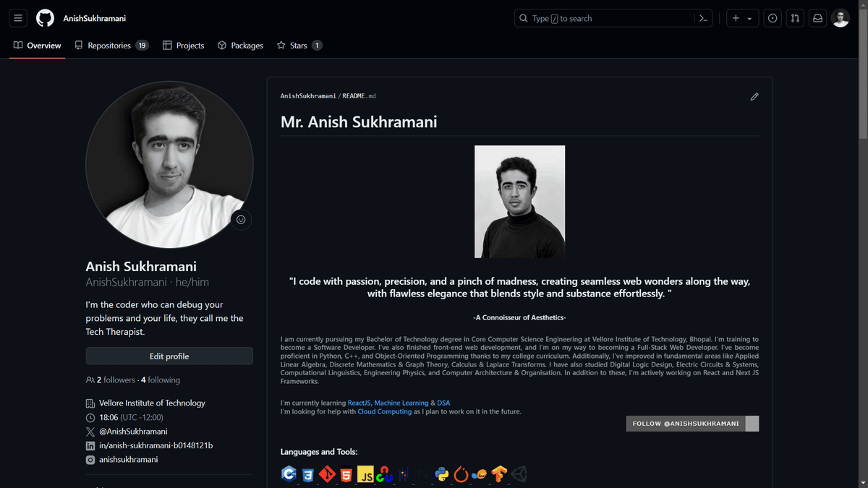Screen dimensions: 868x488
Task: Open the PyTorch icon in Languages and Tools
Action: pos(461,474)
